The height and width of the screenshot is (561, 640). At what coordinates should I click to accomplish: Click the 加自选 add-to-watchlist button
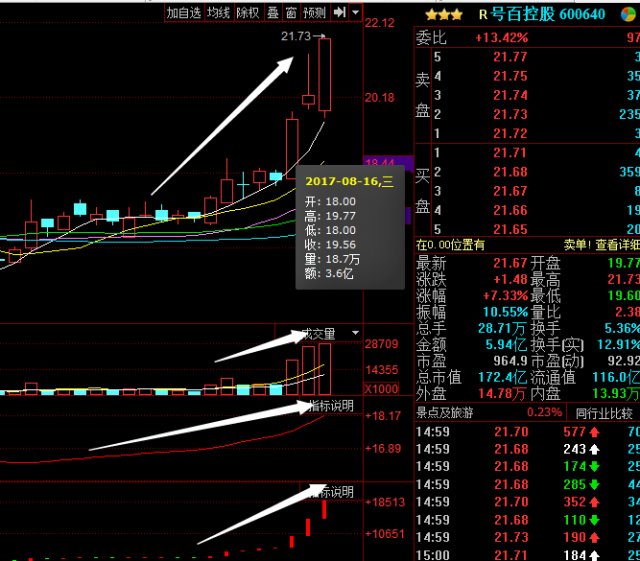click(184, 13)
